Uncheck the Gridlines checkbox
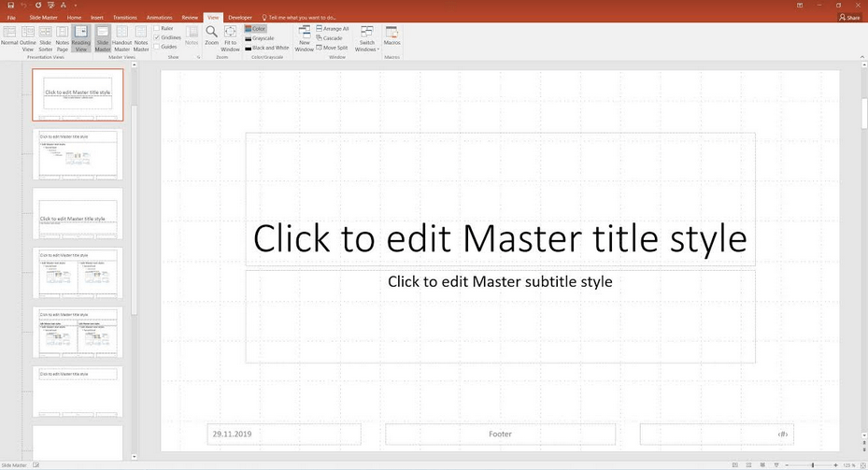The height and width of the screenshot is (470, 868). (168, 37)
